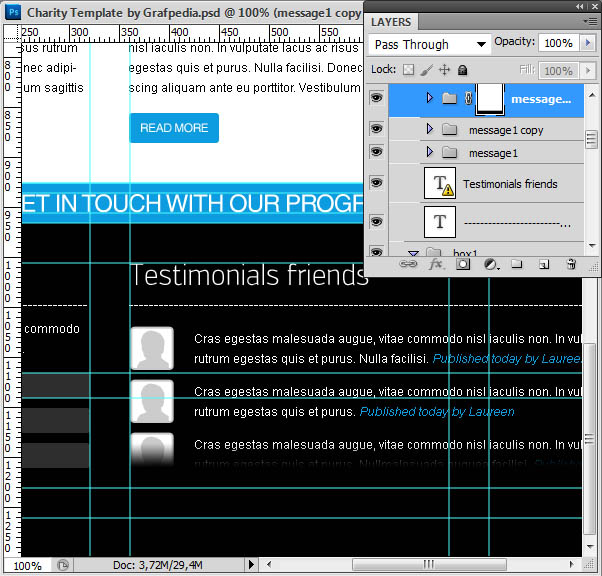Toggle lock image pixels brush icon
The width and height of the screenshot is (602, 576).
[x=426, y=70]
